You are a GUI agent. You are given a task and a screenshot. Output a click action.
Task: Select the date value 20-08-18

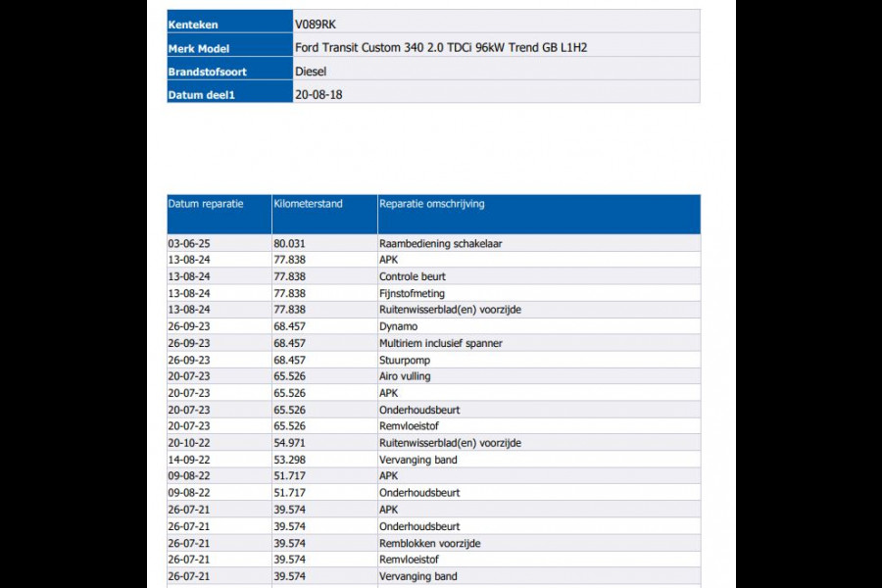pyautogui.click(x=318, y=95)
